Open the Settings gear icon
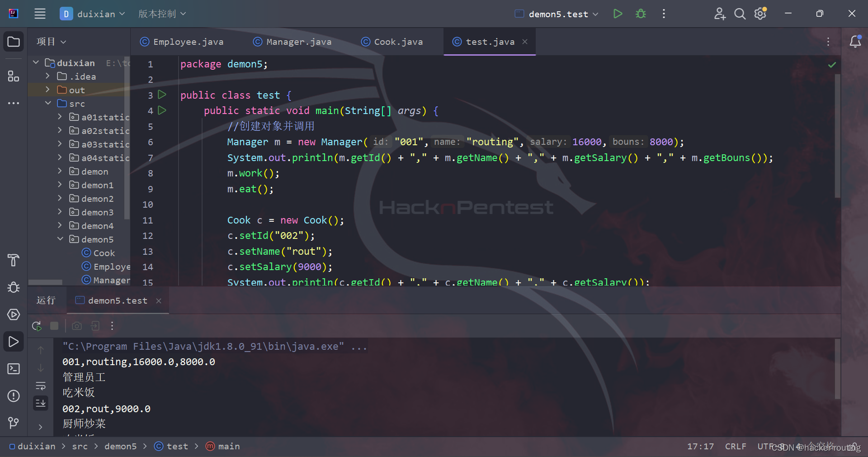Screen dimensions: 868x457 point(760,14)
